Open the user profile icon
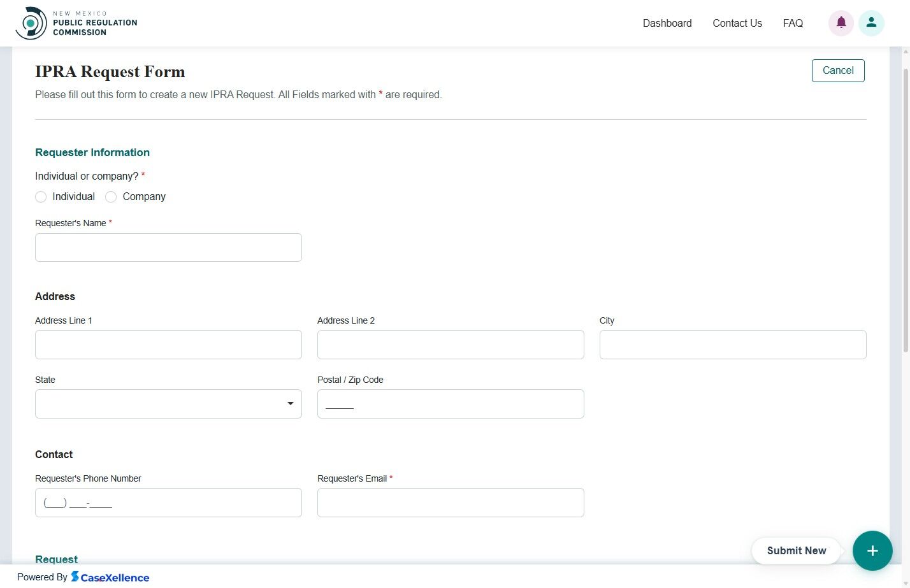This screenshot has height=588, width=910. pyautogui.click(x=871, y=22)
